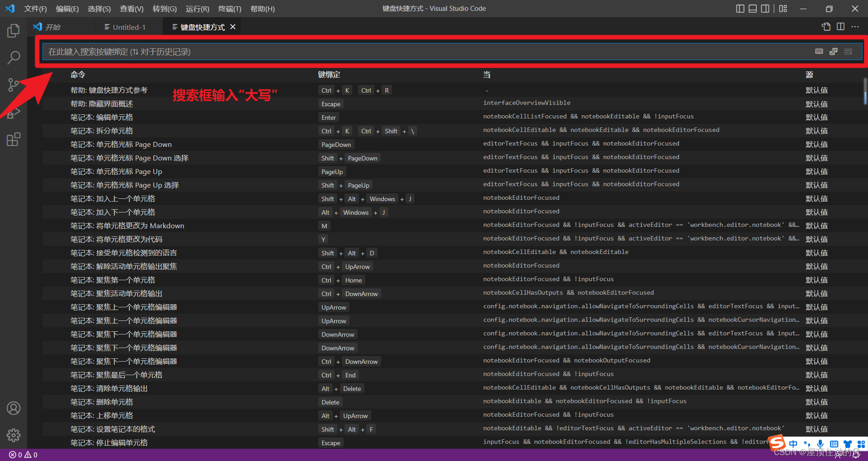Select row 笔记本: 接受单元格检测到的语言
868x461 pixels.
[x=453, y=253]
